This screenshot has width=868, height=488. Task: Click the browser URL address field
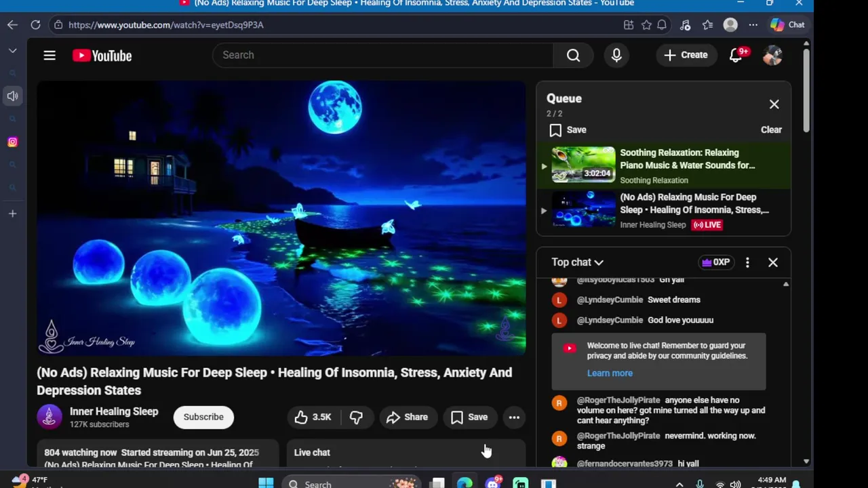[x=339, y=24]
